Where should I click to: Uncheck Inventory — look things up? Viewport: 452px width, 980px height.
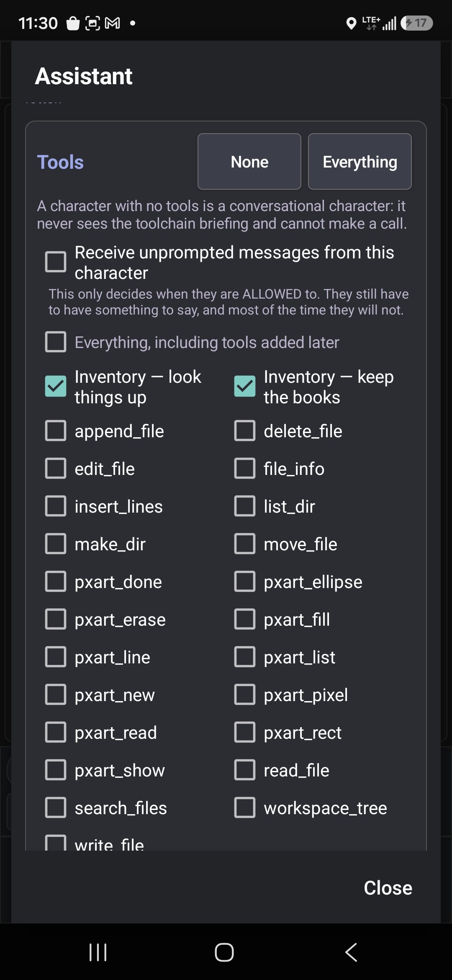coord(56,387)
